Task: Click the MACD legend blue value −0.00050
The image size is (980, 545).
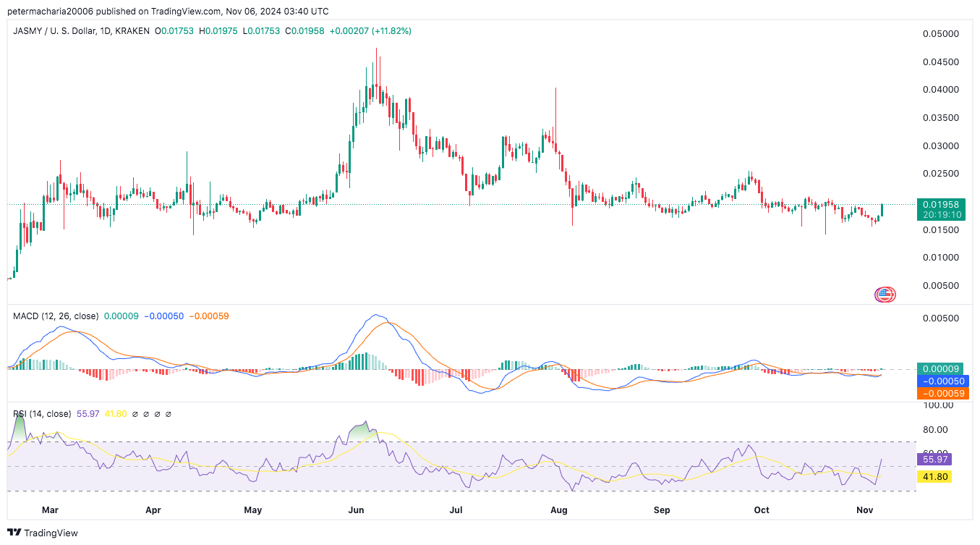Action: [163, 316]
